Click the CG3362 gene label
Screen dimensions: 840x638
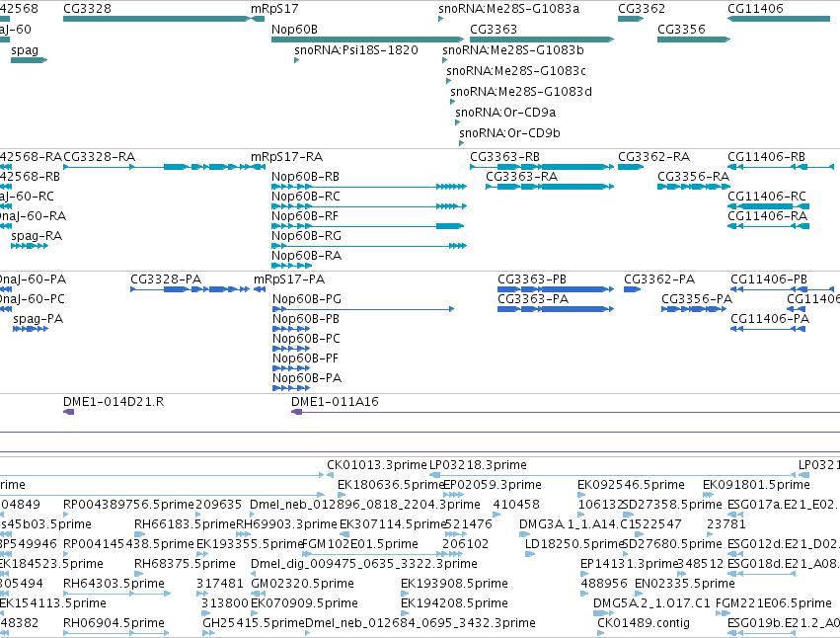642,9
